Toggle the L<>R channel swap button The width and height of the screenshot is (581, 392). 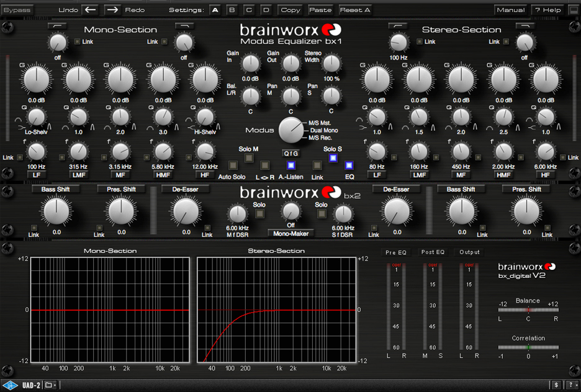(x=264, y=165)
